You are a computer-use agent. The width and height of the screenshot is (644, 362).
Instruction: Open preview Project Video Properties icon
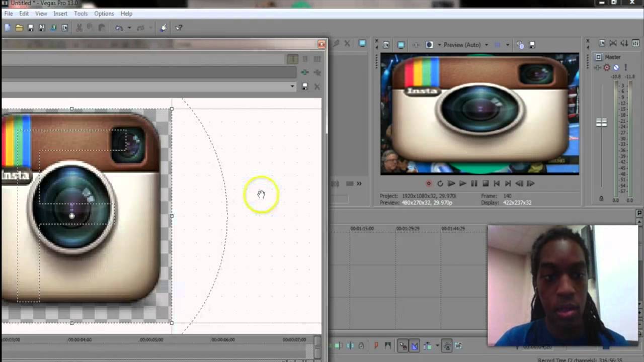point(386,45)
